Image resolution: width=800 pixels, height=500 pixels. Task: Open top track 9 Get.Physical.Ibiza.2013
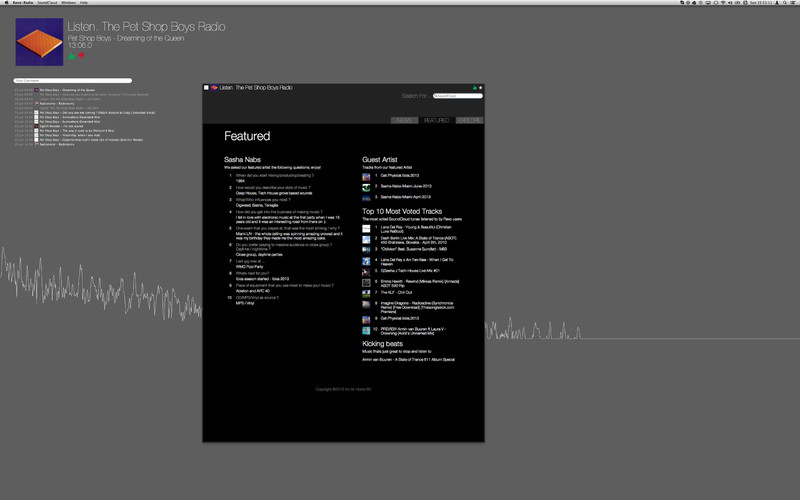point(399,318)
